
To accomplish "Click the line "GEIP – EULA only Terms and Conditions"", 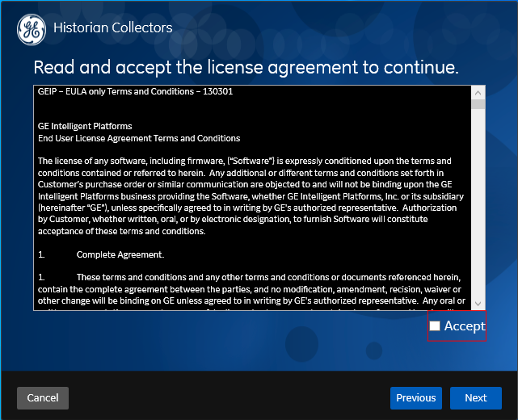I will (136, 91).
